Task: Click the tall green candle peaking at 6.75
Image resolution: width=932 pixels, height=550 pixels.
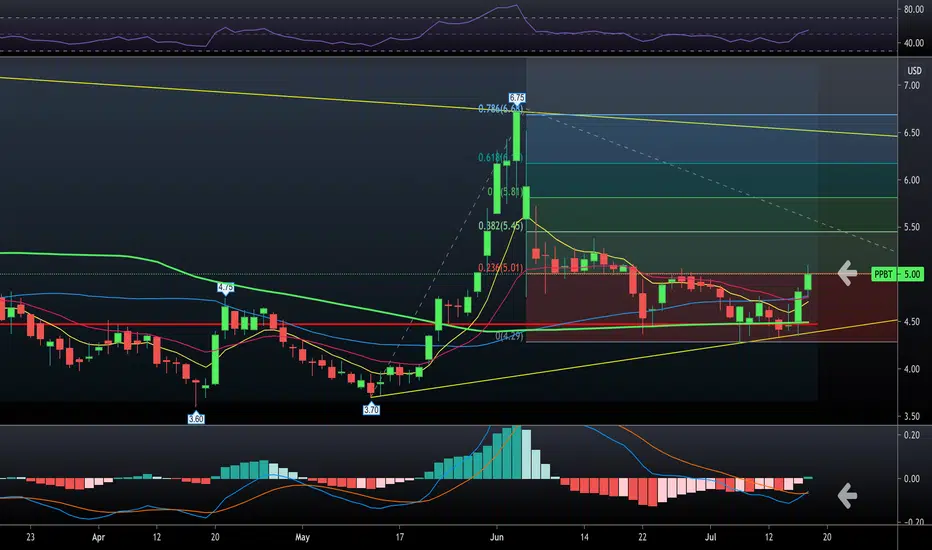Action: point(517,136)
